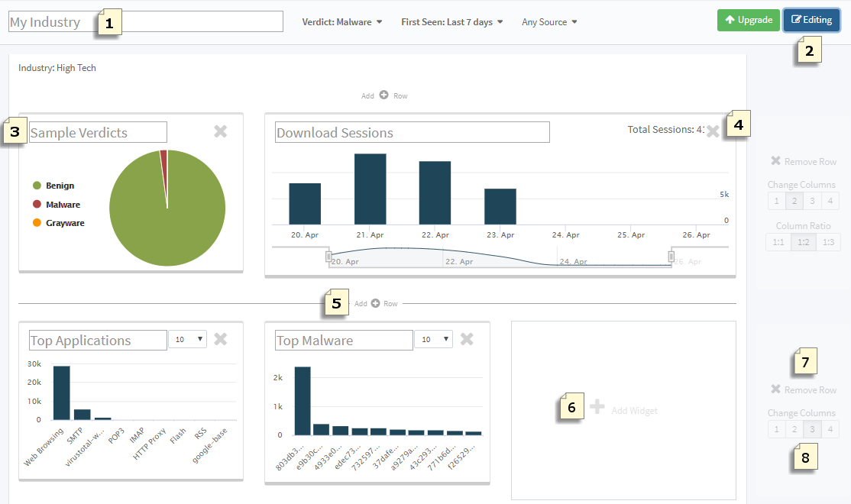Set top row column ratio to 1:1
The height and width of the screenshot is (504, 851).
pos(776,242)
